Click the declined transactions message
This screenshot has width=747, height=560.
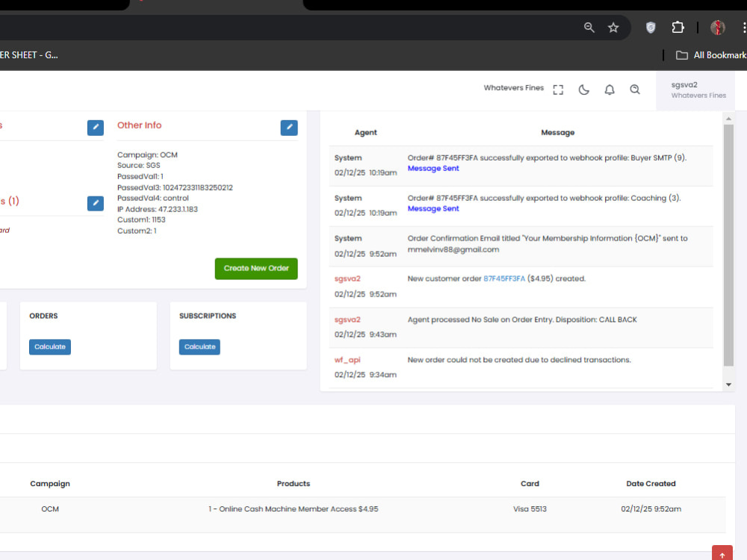click(519, 360)
